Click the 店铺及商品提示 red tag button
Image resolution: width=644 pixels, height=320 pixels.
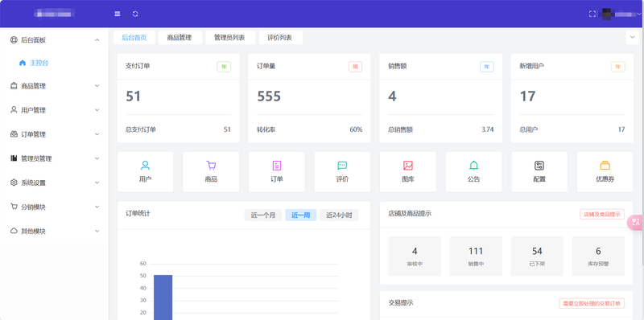602,214
